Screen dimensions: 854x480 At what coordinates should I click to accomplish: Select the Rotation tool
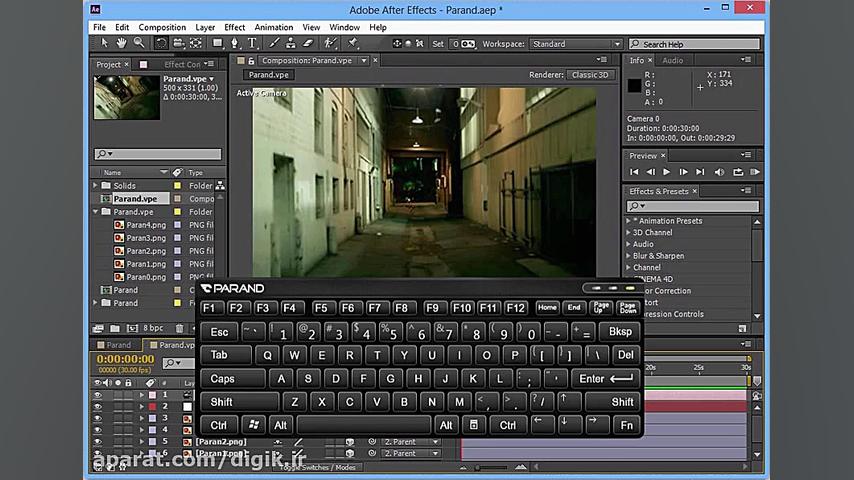tap(161, 43)
